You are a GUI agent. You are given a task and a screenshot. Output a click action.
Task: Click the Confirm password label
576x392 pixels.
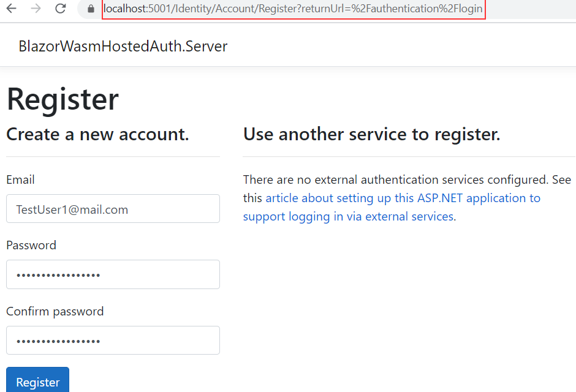point(55,311)
